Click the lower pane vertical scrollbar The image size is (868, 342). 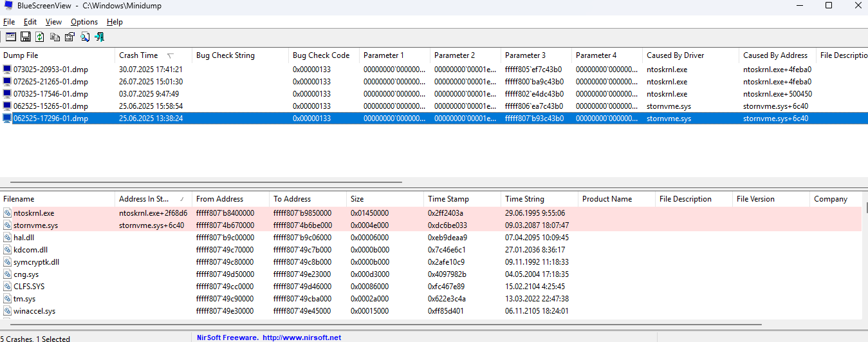pyautogui.click(x=865, y=207)
